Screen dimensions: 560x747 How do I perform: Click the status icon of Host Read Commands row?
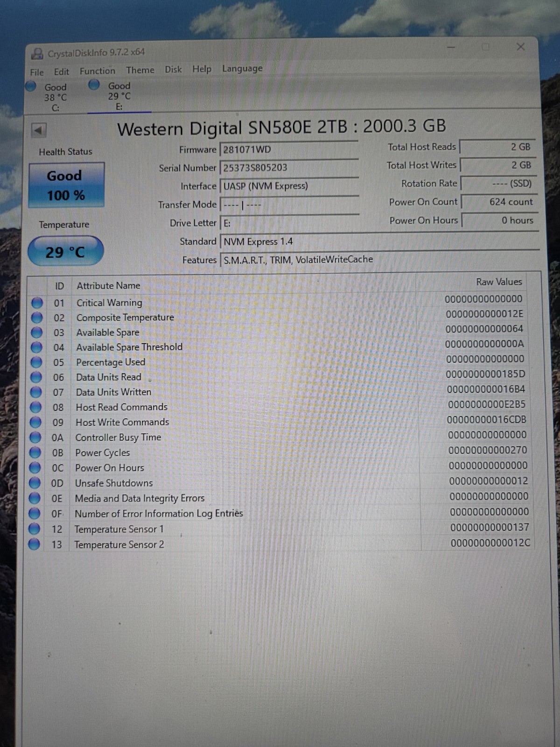coord(36,407)
